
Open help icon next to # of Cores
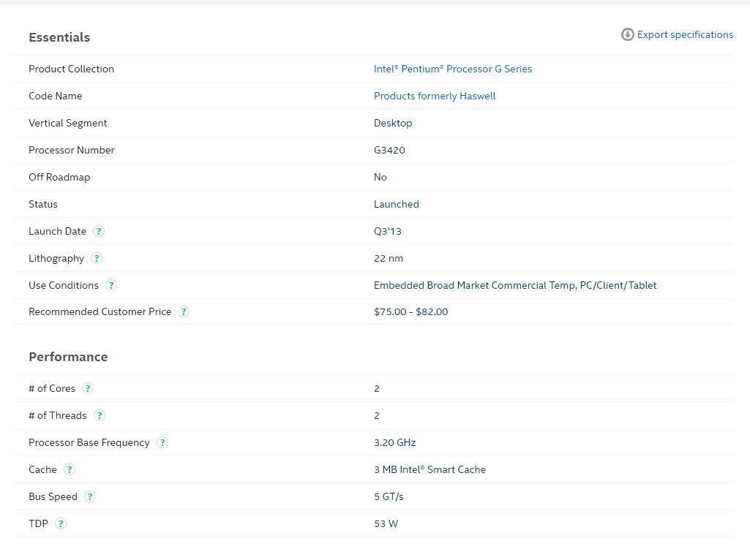[x=88, y=388]
